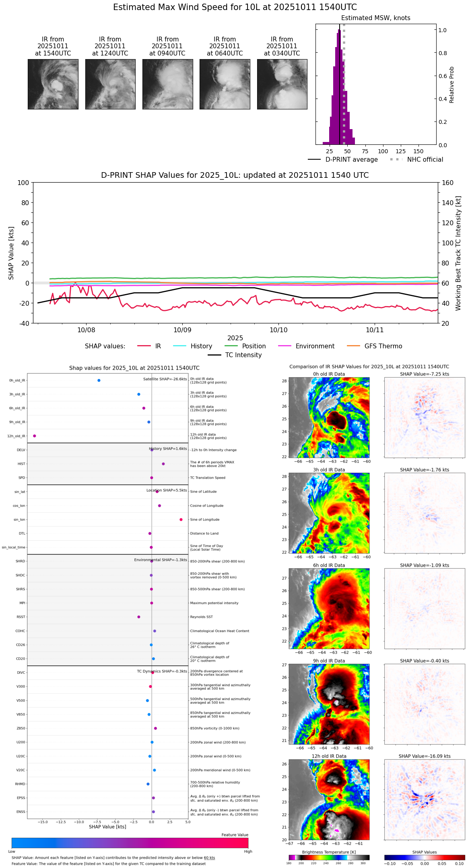Viewport: 470px width, 868px height.
Task: Click the NHC official dotted legend entry
Action: 416,160
